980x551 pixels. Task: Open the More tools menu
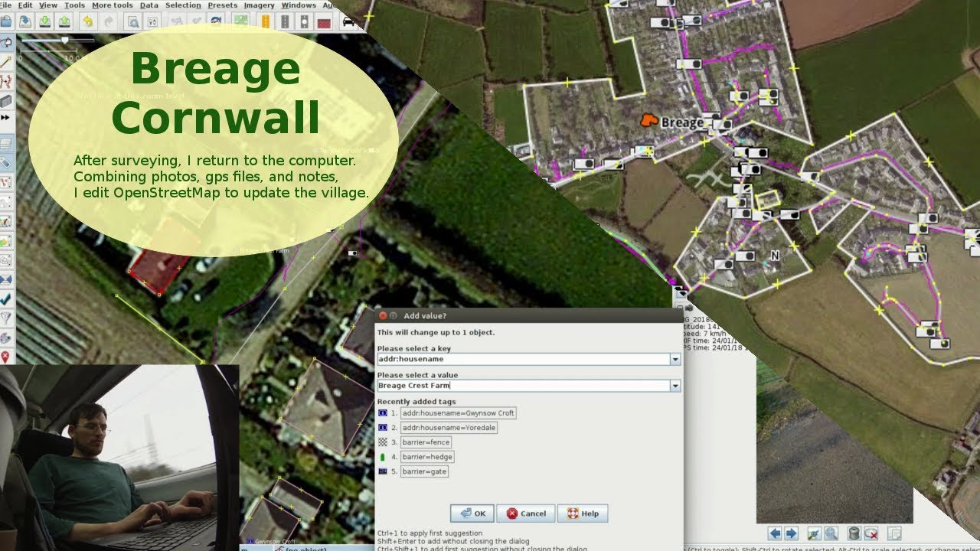(113, 5)
